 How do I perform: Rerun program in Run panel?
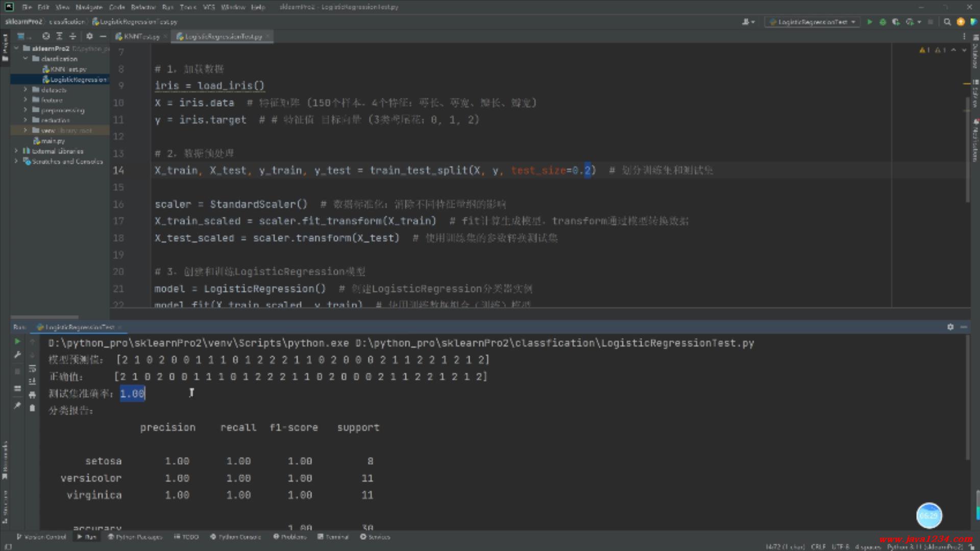point(17,341)
